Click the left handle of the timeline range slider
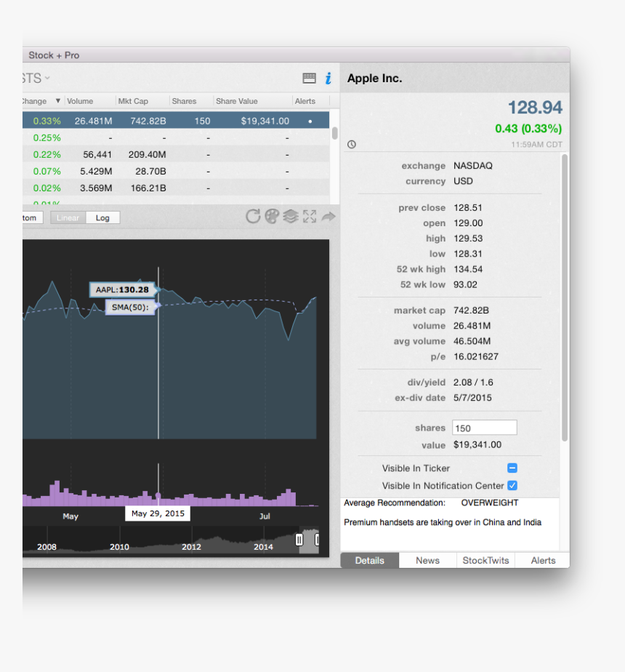Image resolution: width=625 pixels, height=672 pixels. [299, 540]
